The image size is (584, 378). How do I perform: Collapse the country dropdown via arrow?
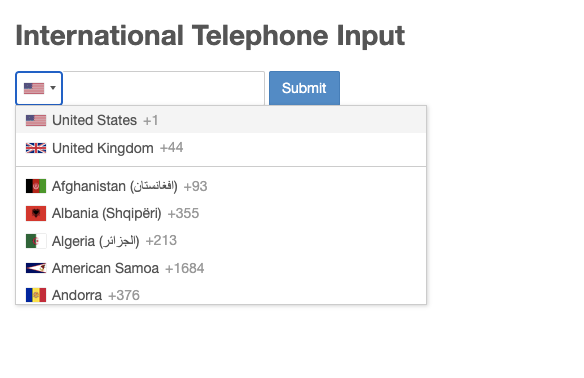pos(53,88)
